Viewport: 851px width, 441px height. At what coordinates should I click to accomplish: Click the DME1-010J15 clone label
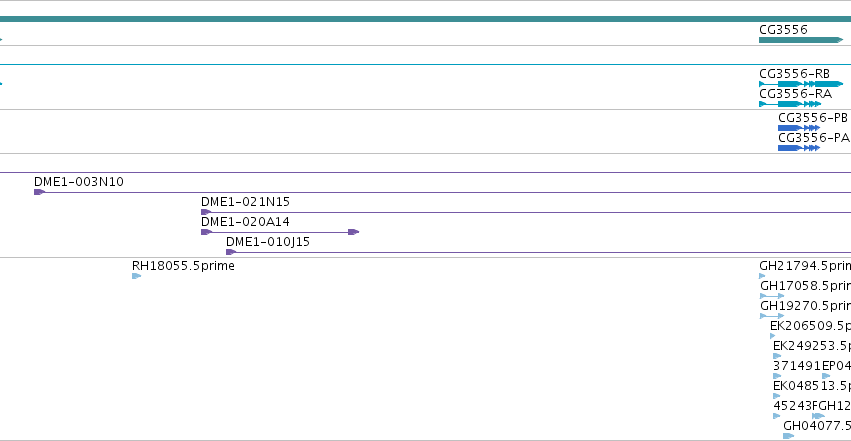pos(268,241)
